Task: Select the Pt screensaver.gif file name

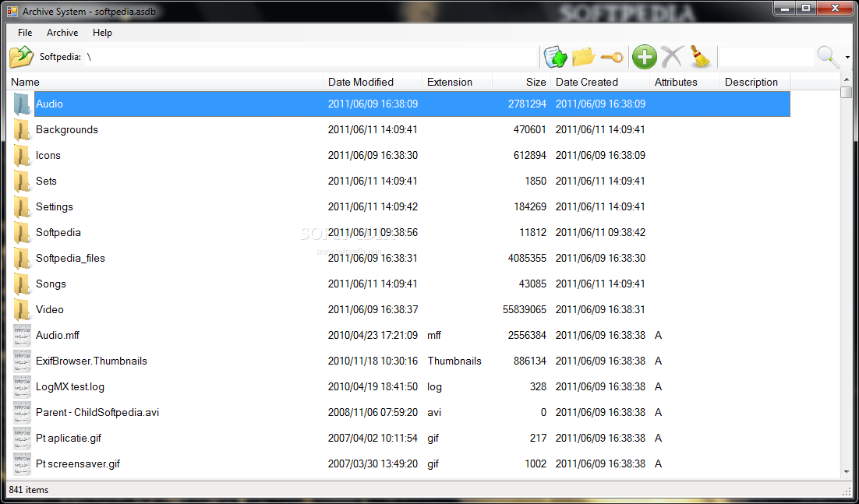Action: tap(78, 464)
